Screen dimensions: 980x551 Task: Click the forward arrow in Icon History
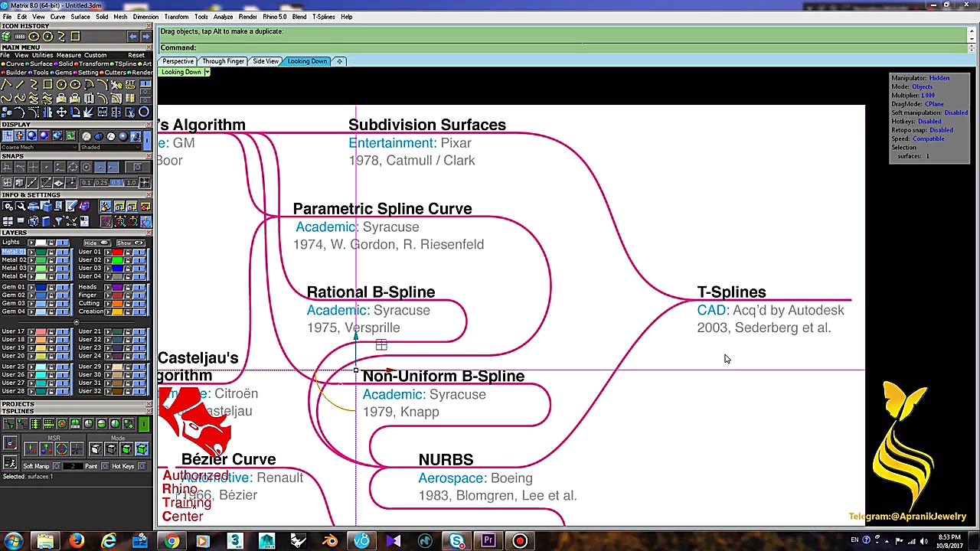146,36
